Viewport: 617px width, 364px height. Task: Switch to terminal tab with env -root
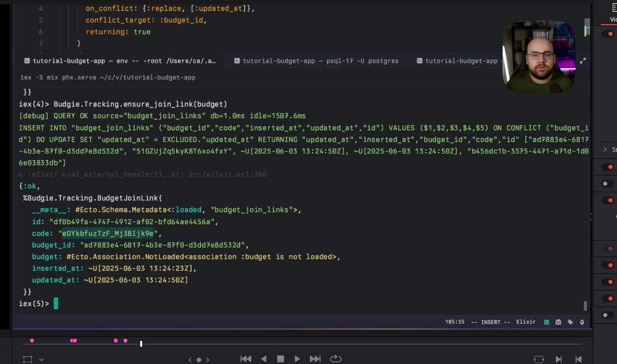click(x=120, y=61)
